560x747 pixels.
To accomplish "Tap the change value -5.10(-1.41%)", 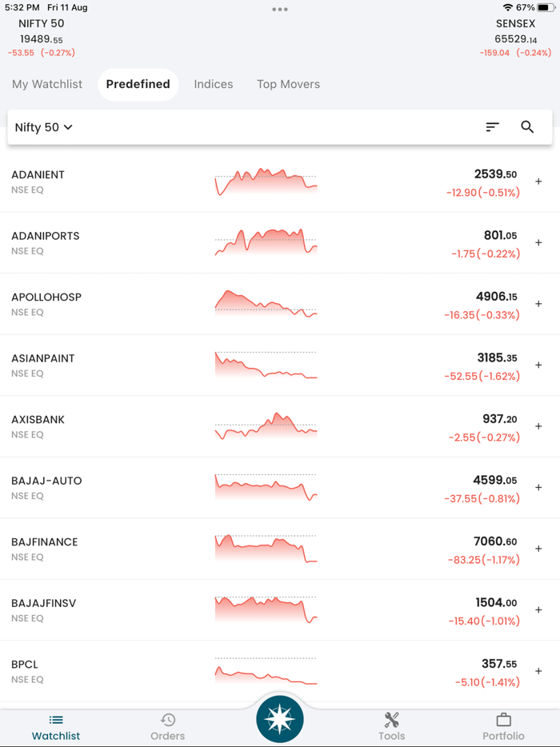I will [487, 682].
